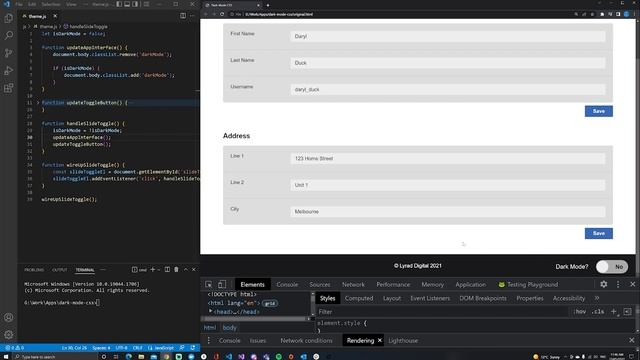Click the Windows Task View icon
This screenshot has height=360, width=640.
[116, 356]
